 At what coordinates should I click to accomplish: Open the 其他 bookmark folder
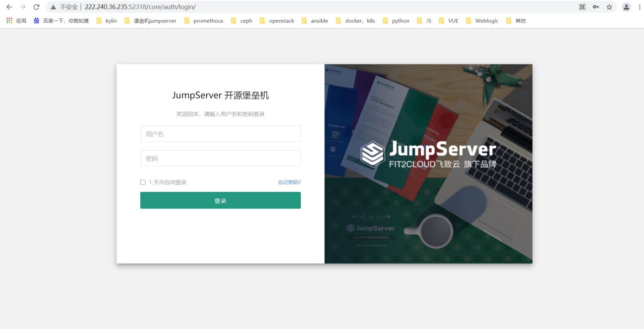(516, 21)
